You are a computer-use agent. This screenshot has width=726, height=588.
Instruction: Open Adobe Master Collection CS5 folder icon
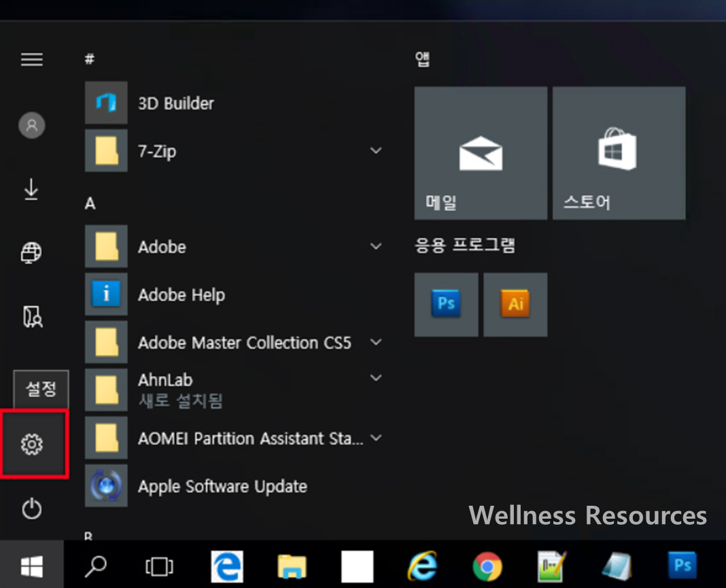click(x=106, y=342)
